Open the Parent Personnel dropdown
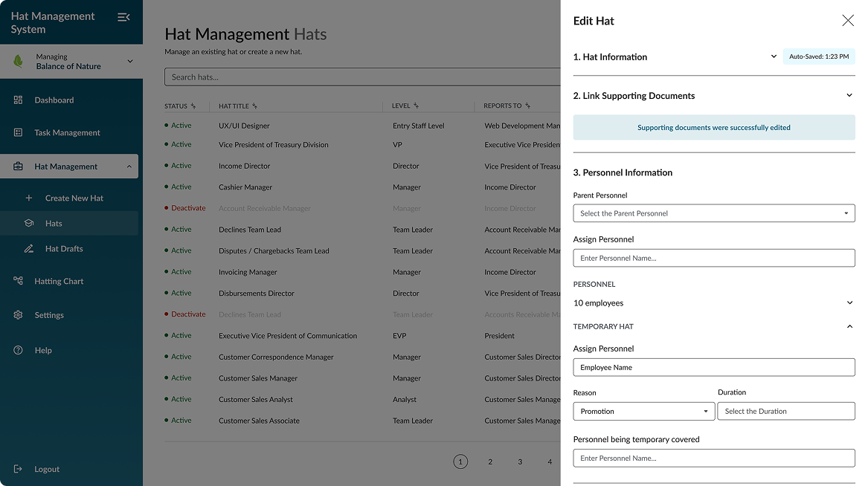 coord(713,213)
